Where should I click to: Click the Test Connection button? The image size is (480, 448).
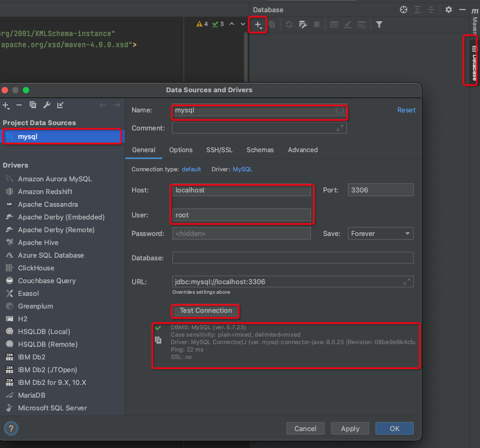[x=206, y=311]
